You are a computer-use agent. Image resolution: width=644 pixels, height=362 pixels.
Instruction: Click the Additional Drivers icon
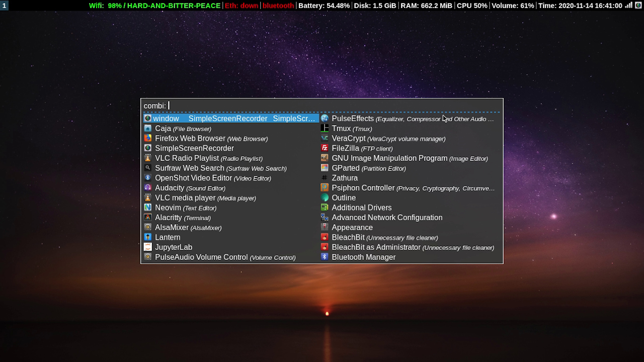(325, 207)
